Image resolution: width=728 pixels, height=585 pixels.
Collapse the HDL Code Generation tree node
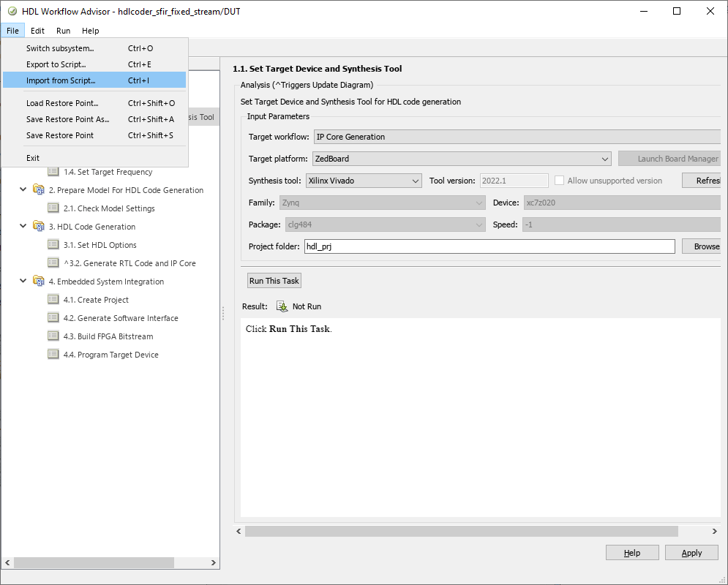23,227
